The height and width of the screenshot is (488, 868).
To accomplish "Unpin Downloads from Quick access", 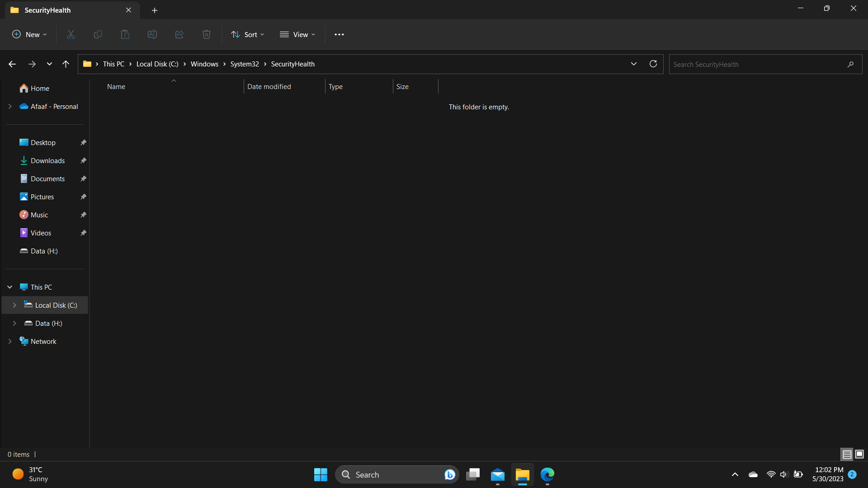I will [x=83, y=160].
